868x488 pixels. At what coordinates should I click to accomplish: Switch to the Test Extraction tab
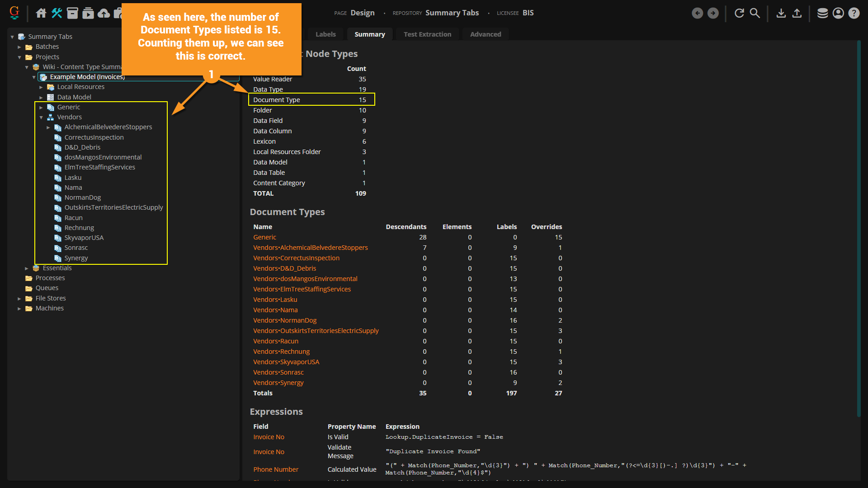coord(427,34)
